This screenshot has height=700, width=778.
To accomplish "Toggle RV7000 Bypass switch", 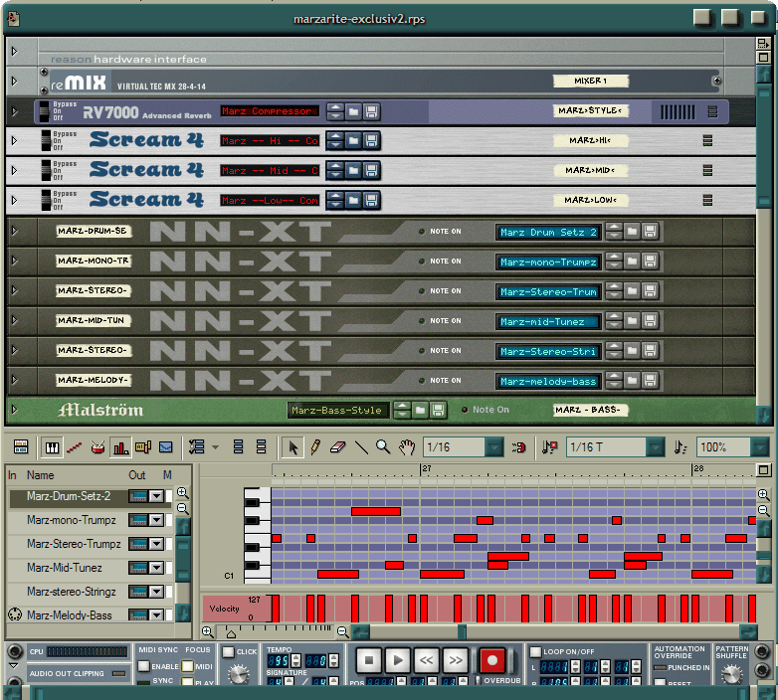I will [x=45, y=111].
